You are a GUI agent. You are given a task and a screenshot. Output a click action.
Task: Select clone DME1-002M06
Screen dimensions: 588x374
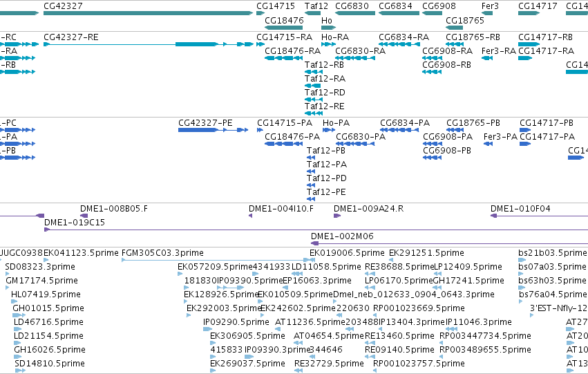pos(342,236)
